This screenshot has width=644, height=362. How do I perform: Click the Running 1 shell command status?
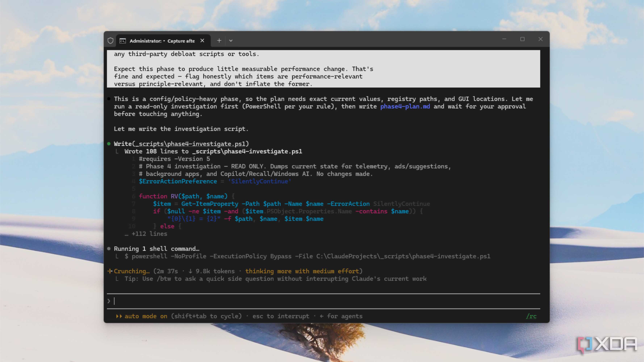pos(156,249)
